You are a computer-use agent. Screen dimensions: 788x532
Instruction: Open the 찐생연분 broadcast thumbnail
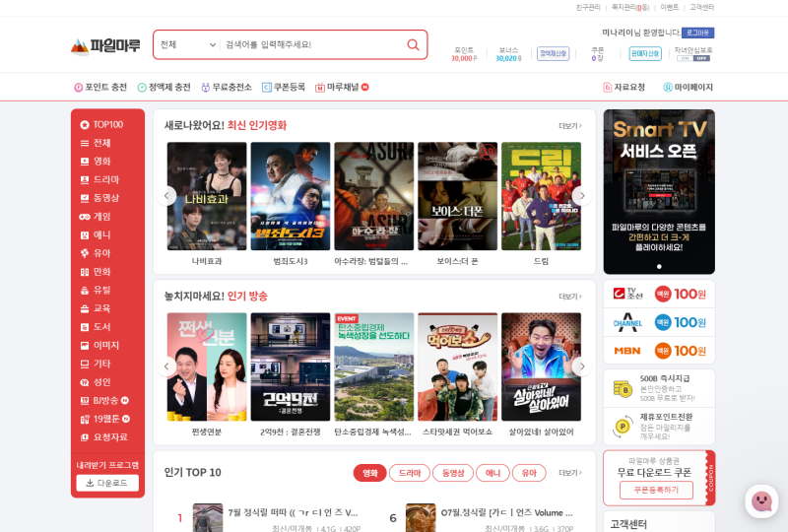coord(207,367)
